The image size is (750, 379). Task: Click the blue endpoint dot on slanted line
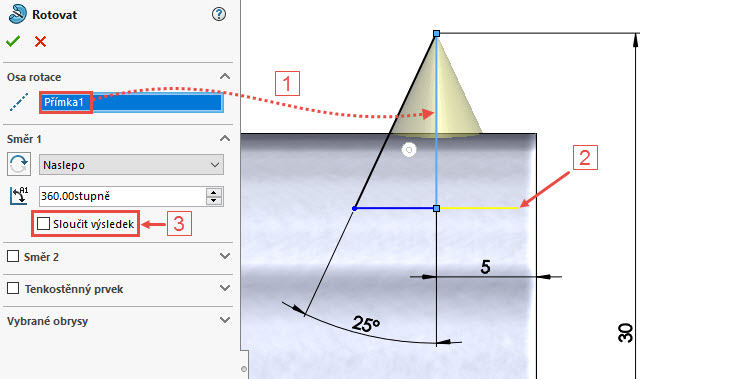pyautogui.click(x=354, y=208)
